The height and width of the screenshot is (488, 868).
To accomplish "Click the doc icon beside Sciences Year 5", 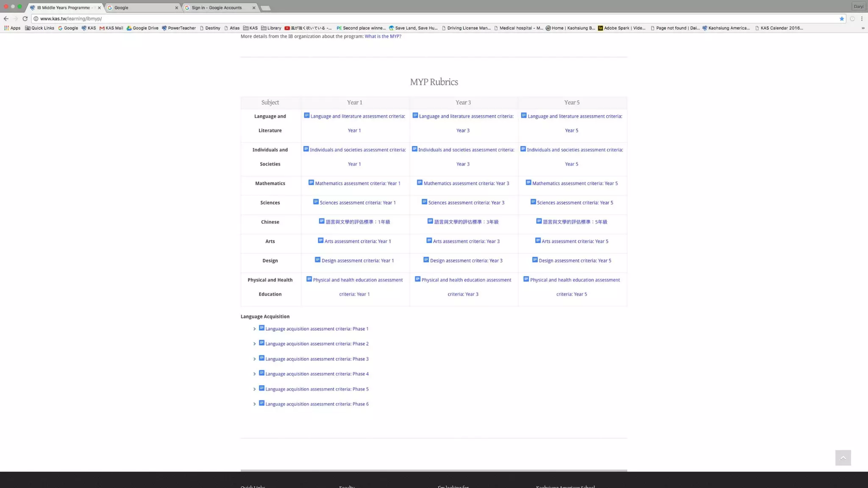I will point(533,202).
